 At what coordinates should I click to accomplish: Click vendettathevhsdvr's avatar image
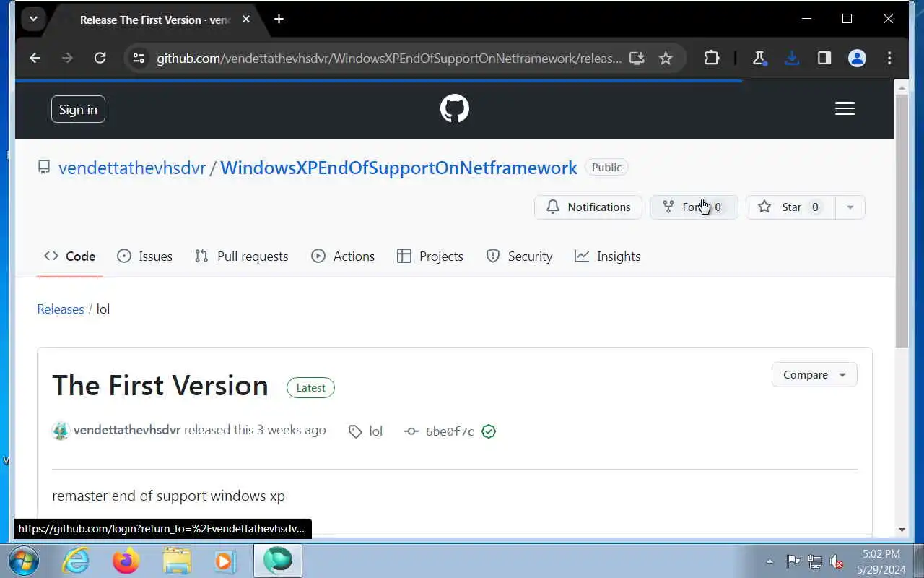click(x=61, y=431)
